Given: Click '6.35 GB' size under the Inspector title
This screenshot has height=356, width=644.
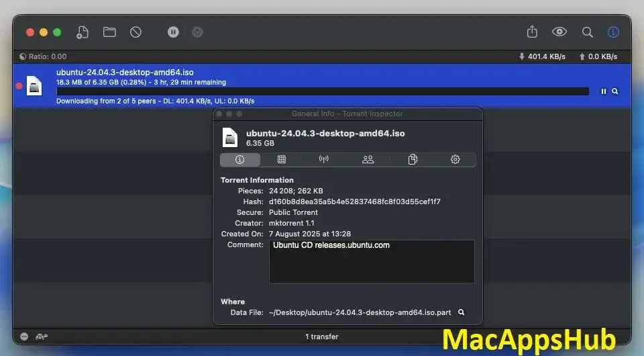Looking at the screenshot, I should tap(260, 143).
